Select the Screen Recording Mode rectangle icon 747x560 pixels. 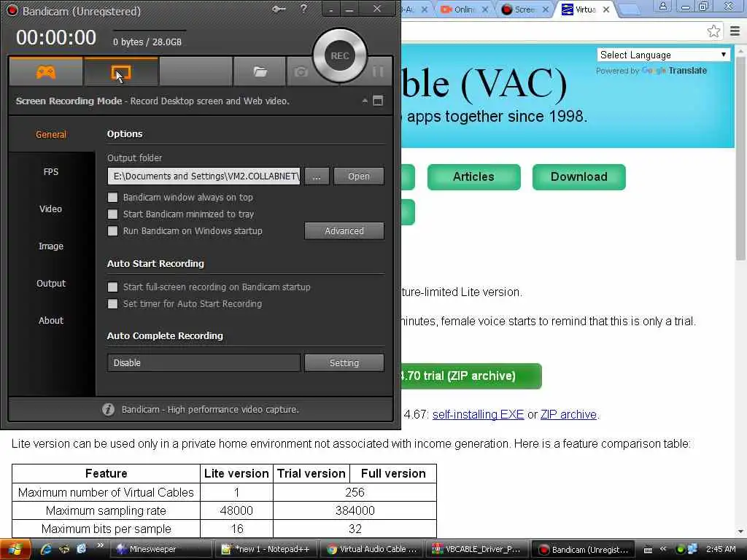coord(120,72)
